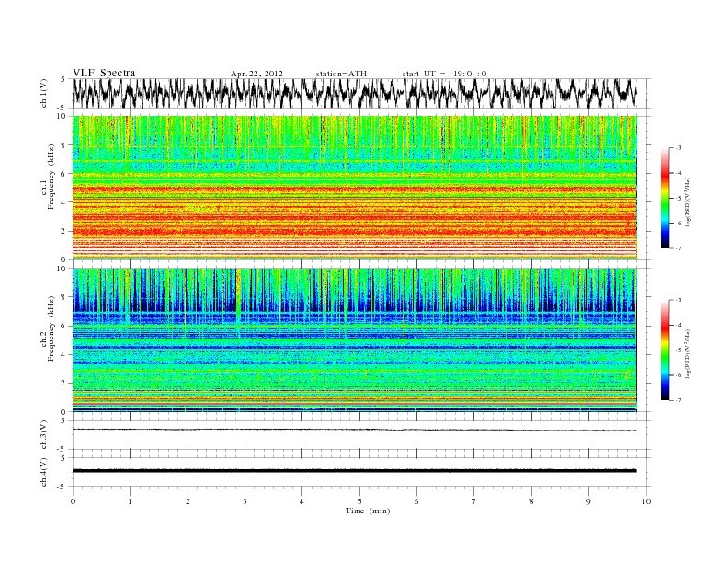Image resolution: width=728 pixels, height=563 pixels.
Task: Select the "Apr. 22, 2012" date label
Action: 256,74
